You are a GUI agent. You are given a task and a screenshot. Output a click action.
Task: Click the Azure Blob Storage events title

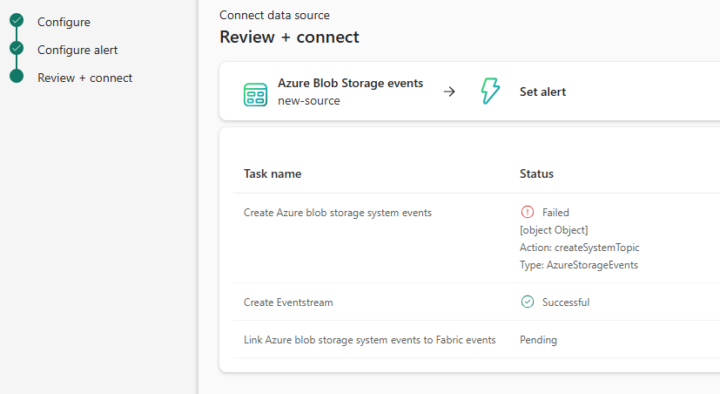click(x=350, y=83)
